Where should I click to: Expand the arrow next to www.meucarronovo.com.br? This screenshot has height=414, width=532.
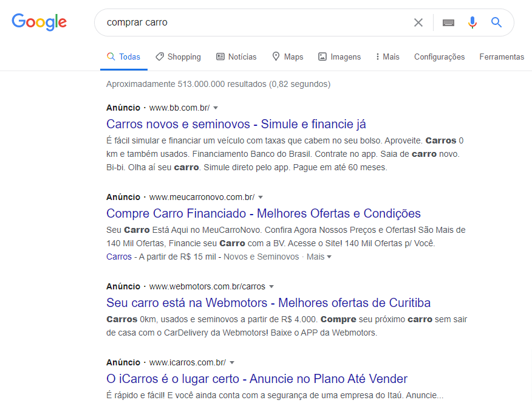261,197
